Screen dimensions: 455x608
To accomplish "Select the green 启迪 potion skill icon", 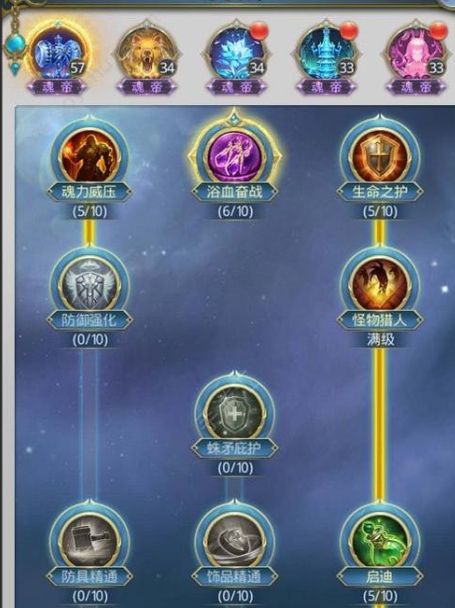I will pos(380,542).
